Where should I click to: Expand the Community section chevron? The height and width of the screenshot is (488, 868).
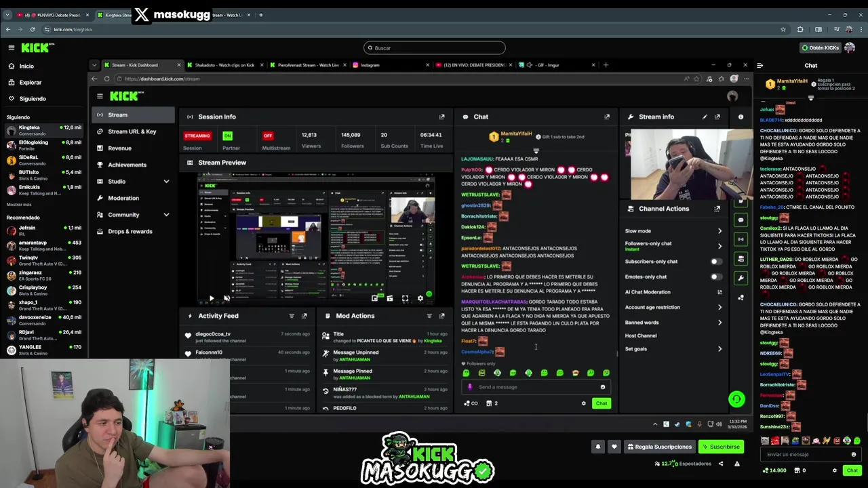pyautogui.click(x=166, y=215)
